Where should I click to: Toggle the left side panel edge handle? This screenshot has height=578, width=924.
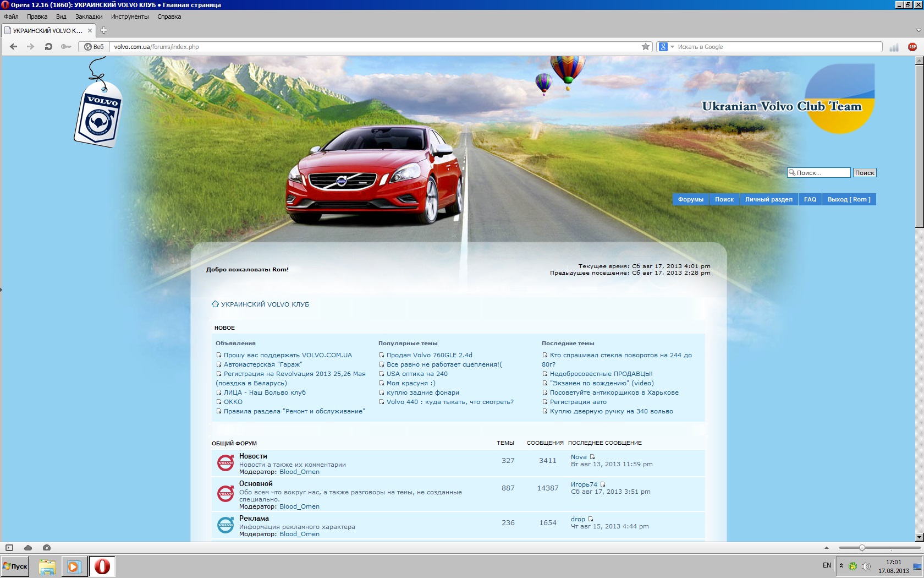point(1,290)
